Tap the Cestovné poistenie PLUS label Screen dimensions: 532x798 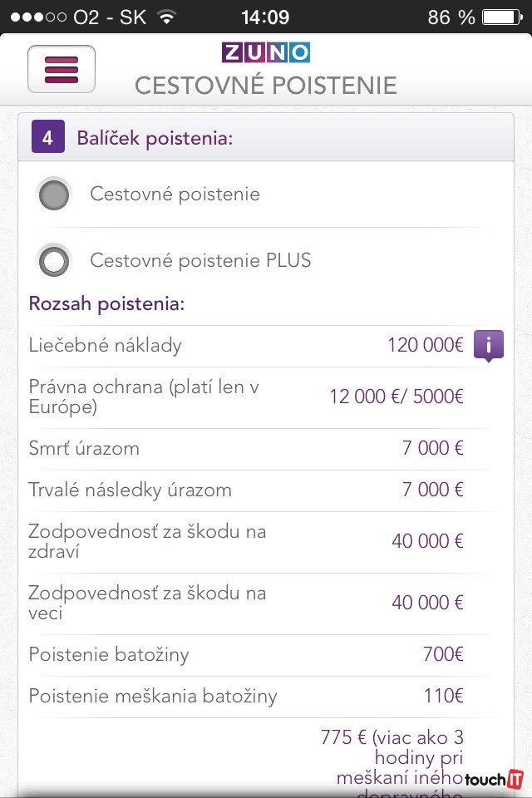pyautogui.click(x=200, y=261)
